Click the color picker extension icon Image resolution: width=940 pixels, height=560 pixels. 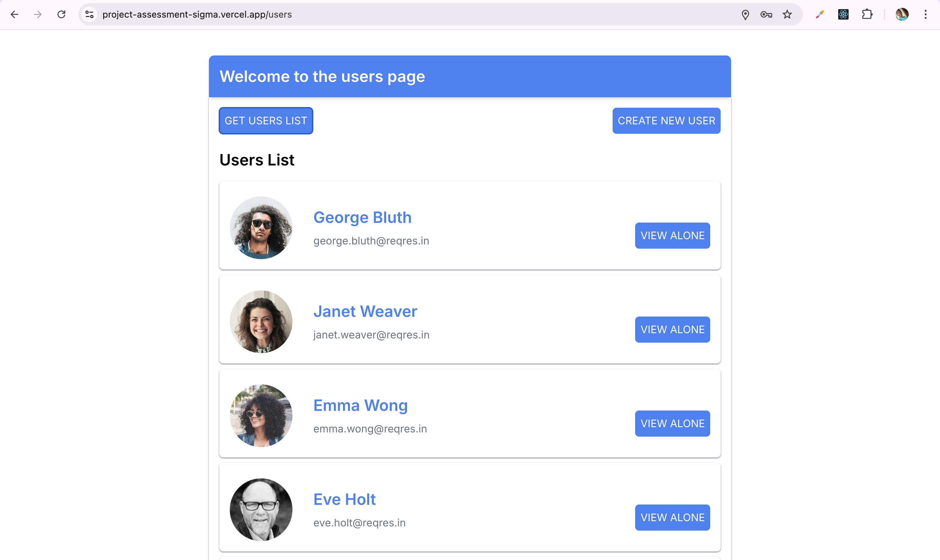click(x=820, y=14)
